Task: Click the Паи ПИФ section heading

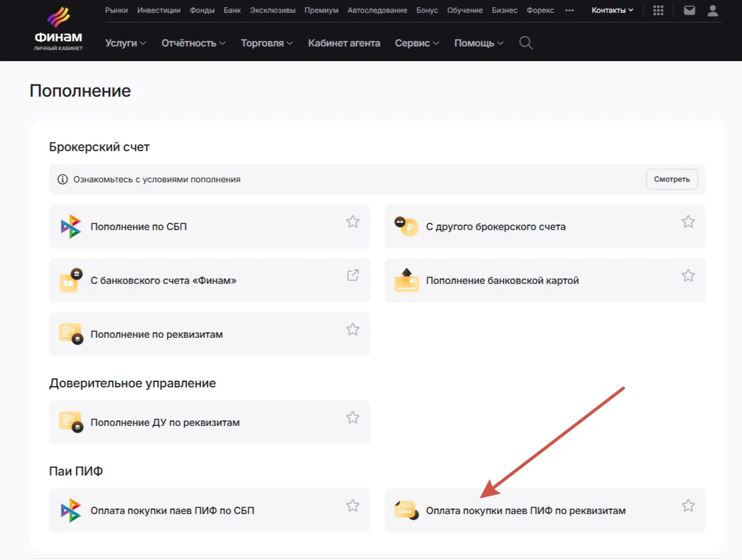Action: (76, 471)
